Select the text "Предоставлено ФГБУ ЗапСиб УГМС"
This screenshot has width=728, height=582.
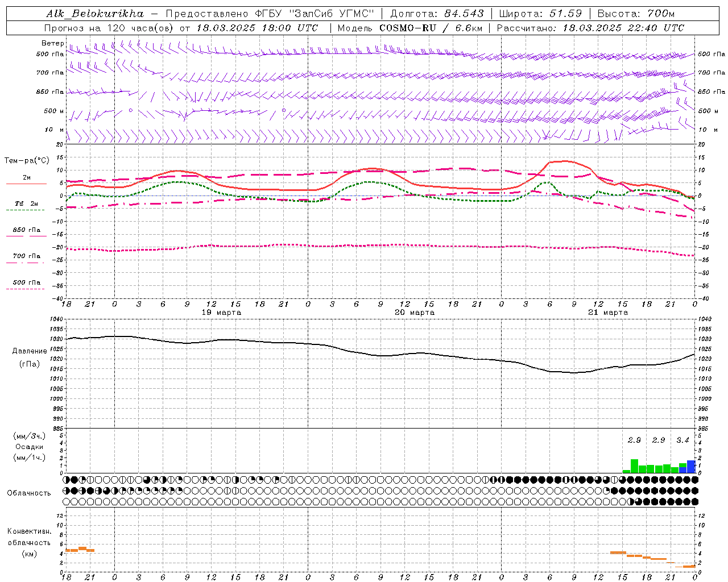pyautogui.click(x=270, y=14)
